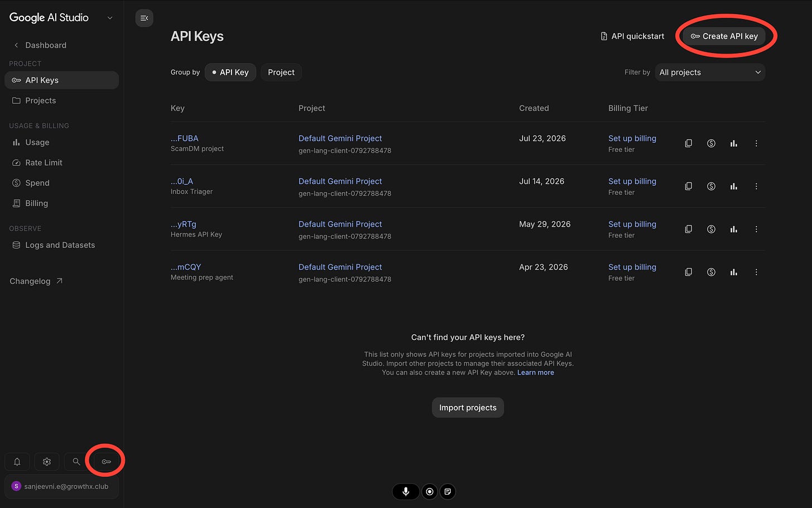812x508 pixels.
Task: Open the ...FUBA key link
Action: point(185,138)
